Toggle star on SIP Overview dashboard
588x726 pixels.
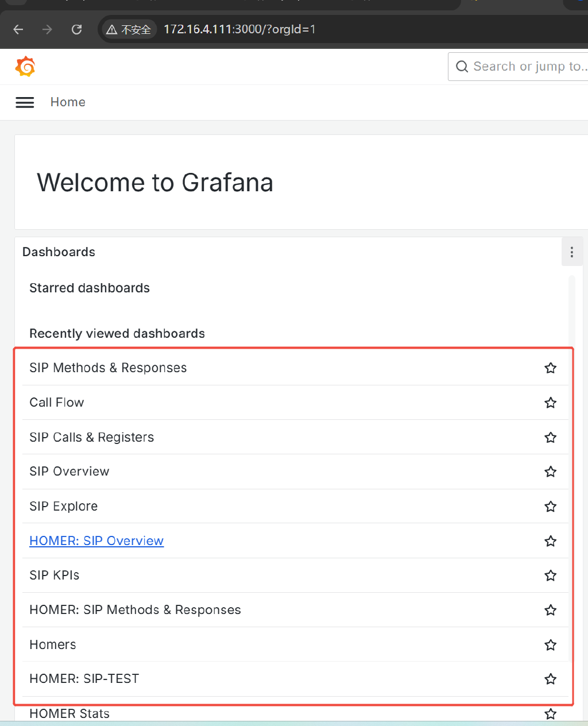[550, 472]
